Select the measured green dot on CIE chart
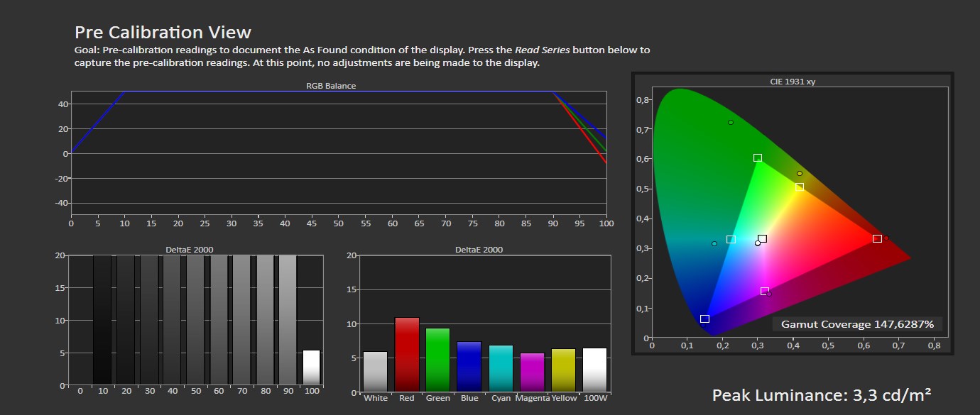This screenshot has width=980, height=415. 731,122
